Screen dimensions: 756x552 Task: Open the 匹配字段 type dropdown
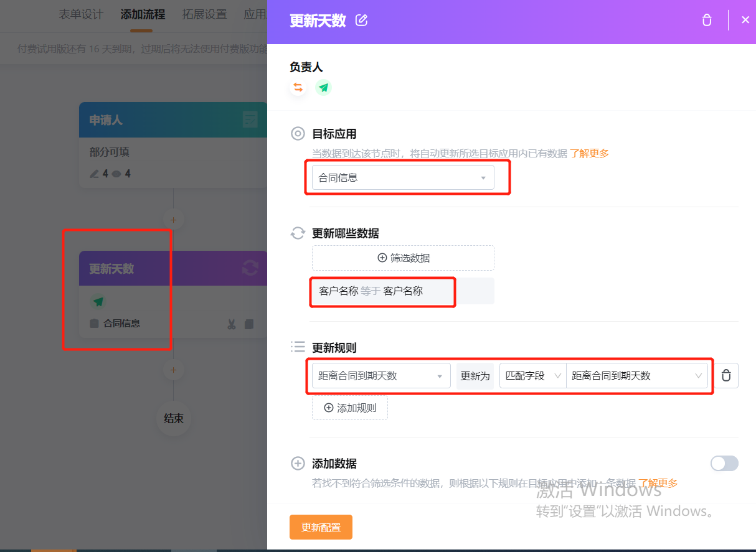(533, 376)
